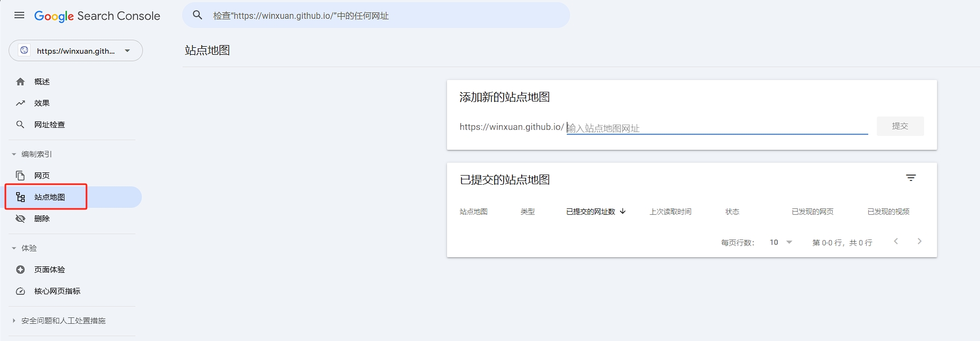Image resolution: width=980 pixels, height=341 pixels.
Task: Open the 网页 indexing report
Action: (x=42, y=176)
